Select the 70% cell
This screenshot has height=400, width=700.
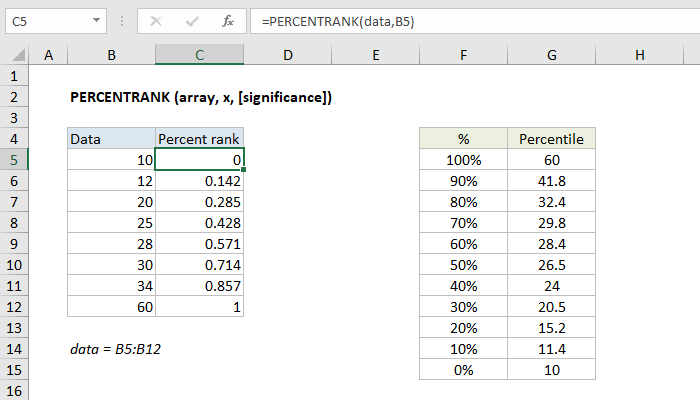point(463,223)
